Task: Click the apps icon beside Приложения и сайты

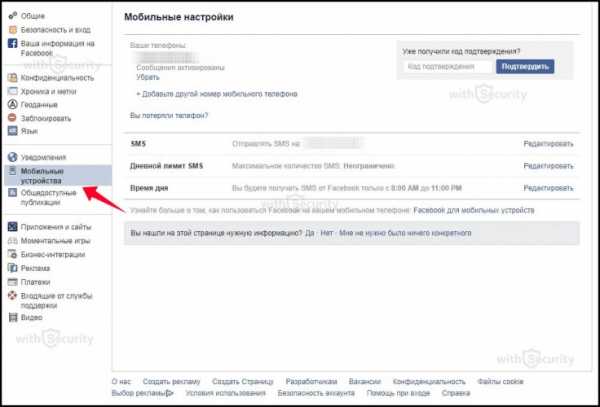Action: coord(13,227)
